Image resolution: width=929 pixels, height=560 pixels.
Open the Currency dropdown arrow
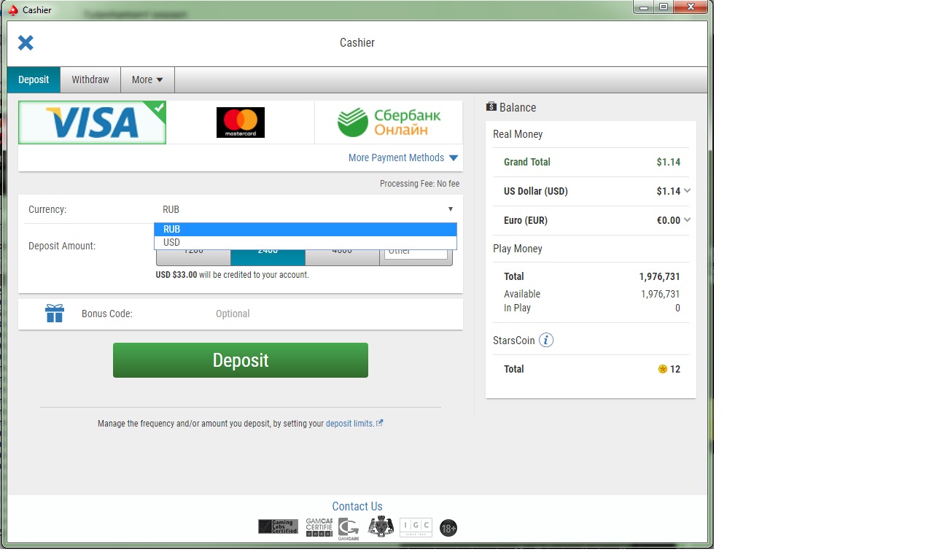(x=451, y=209)
